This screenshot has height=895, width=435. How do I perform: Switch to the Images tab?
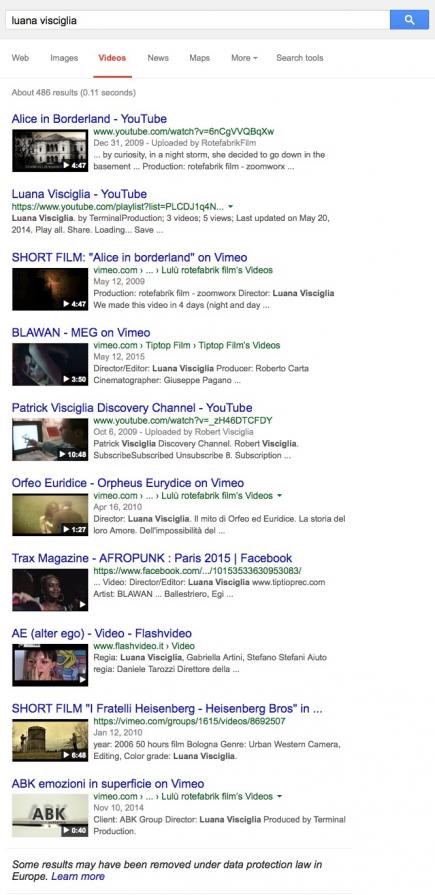pos(64,58)
